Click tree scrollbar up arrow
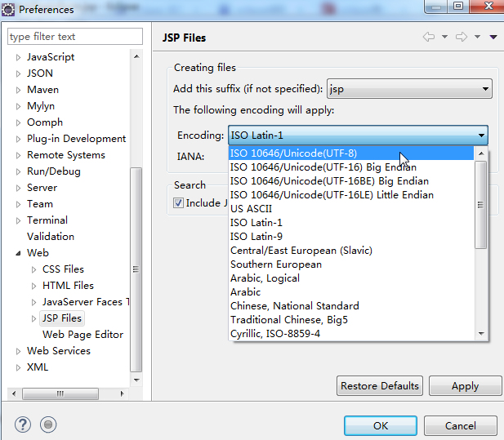The height and width of the screenshot is (440, 504). tap(136, 56)
